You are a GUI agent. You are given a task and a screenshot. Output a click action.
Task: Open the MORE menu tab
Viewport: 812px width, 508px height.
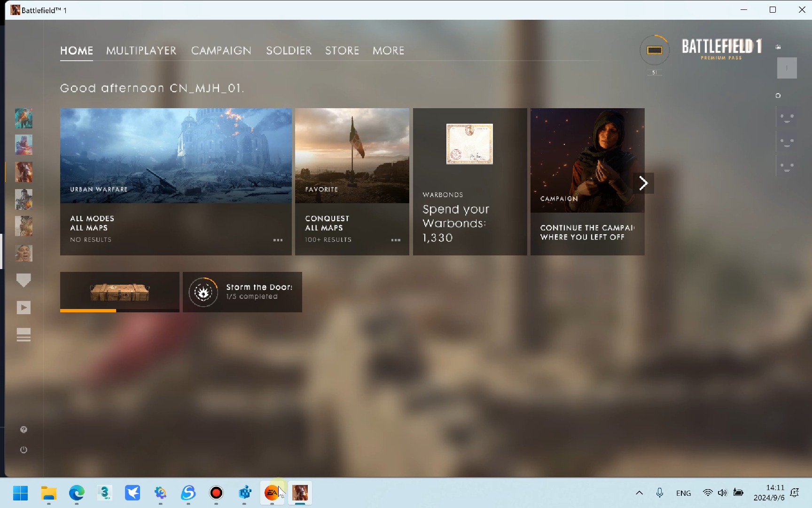[x=388, y=50]
